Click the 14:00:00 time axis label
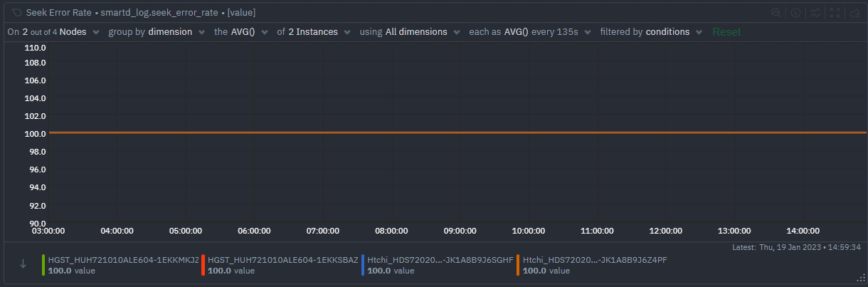The height and width of the screenshot is (287, 868). click(x=803, y=231)
